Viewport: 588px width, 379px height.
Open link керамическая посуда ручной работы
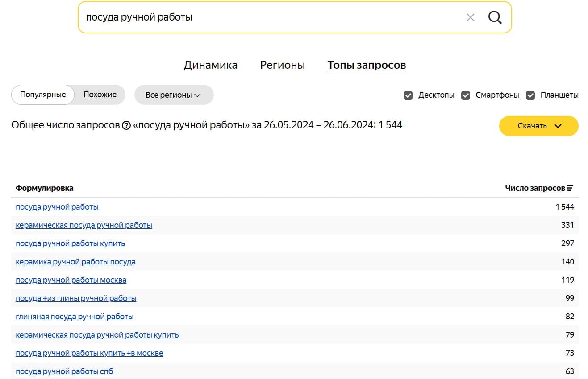tap(84, 225)
